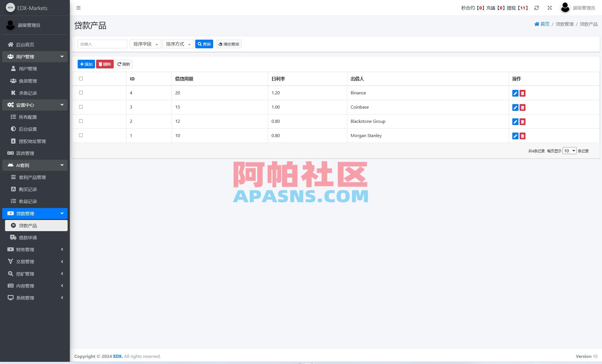Click the 出借人 search input field
Image resolution: width=602 pixels, height=364 pixels.
[102, 44]
